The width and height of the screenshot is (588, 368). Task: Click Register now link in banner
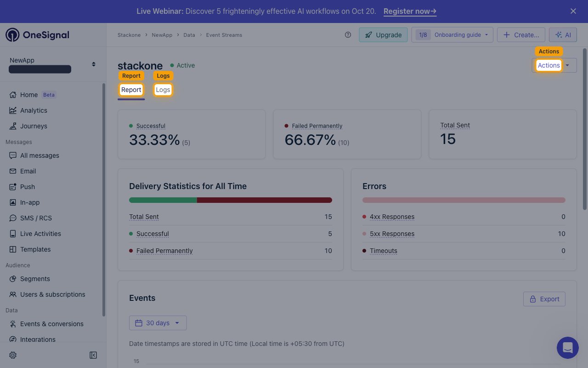tap(410, 11)
